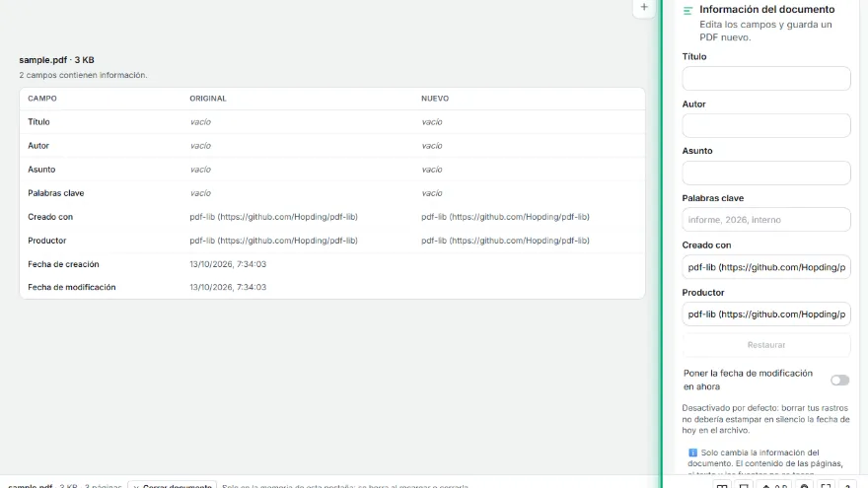Click the Palabras clave label above its sidebar input

pyautogui.click(x=712, y=198)
